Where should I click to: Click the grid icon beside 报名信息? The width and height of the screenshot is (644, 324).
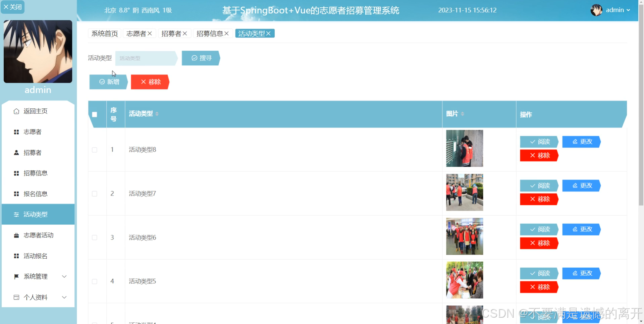click(x=16, y=194)
